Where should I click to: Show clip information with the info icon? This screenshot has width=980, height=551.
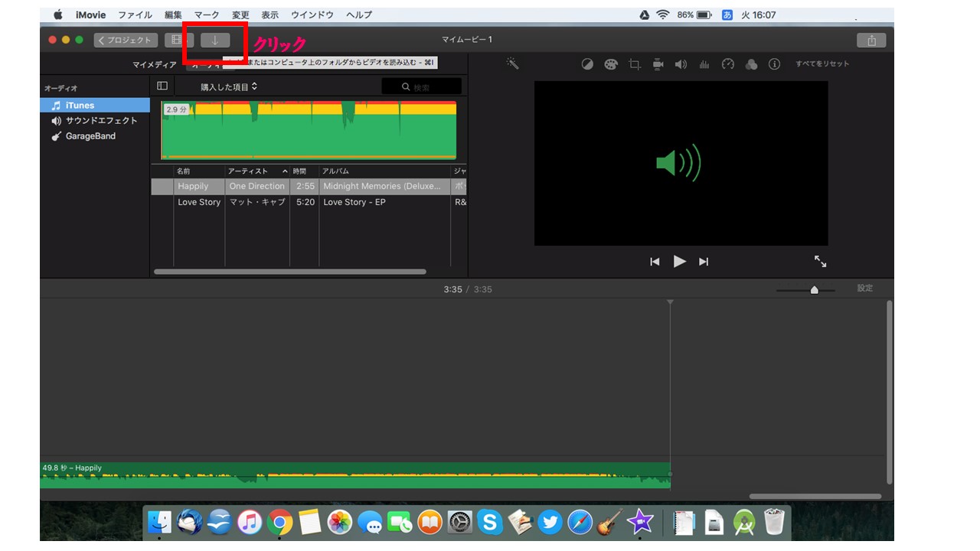point(774,64)
